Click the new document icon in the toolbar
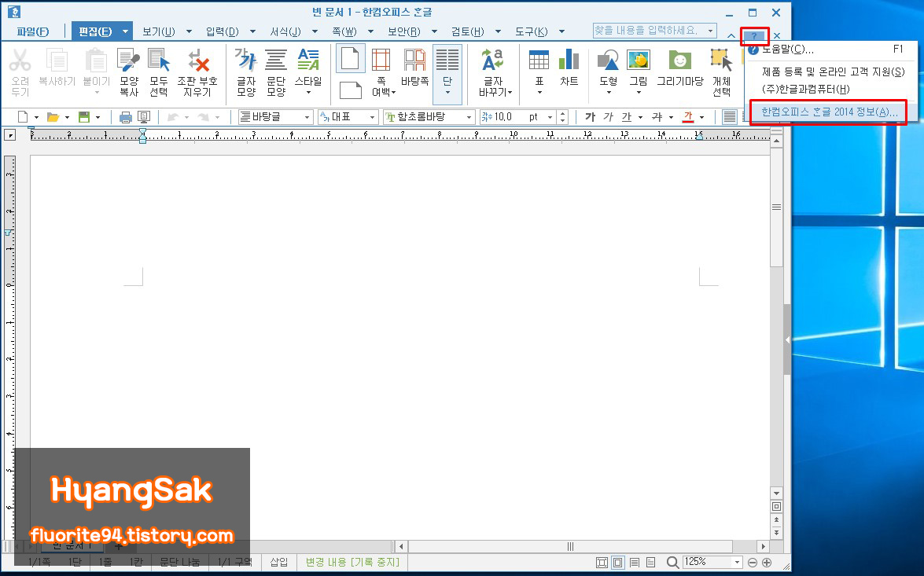 click(22, 117)
